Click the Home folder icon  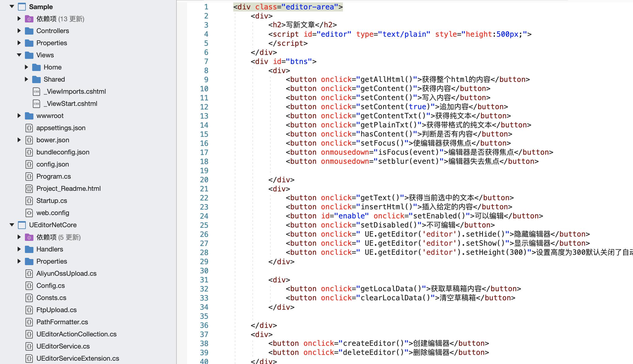36,67
